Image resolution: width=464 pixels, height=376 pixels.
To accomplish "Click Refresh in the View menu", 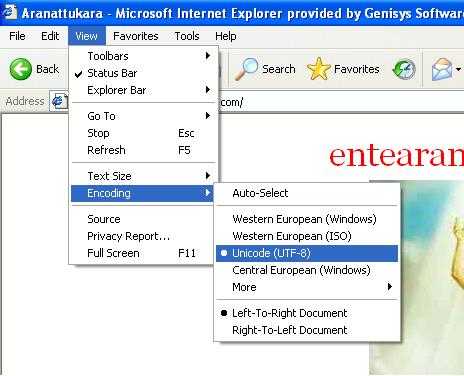I will (144, 150).
